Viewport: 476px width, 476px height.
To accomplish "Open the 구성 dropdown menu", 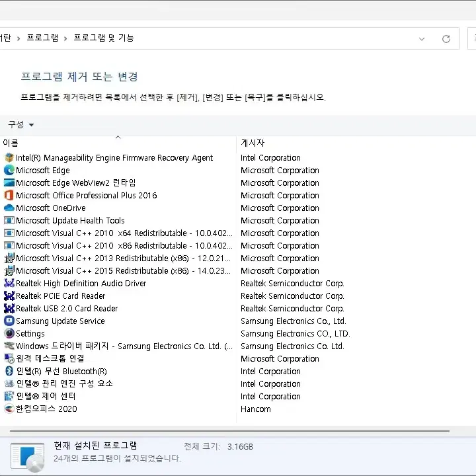I will tap(20, 124).
